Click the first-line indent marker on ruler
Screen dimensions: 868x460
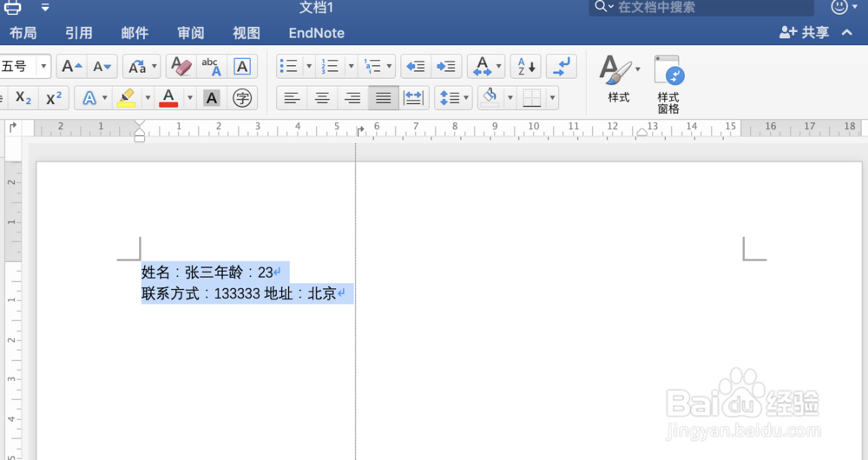140,125
